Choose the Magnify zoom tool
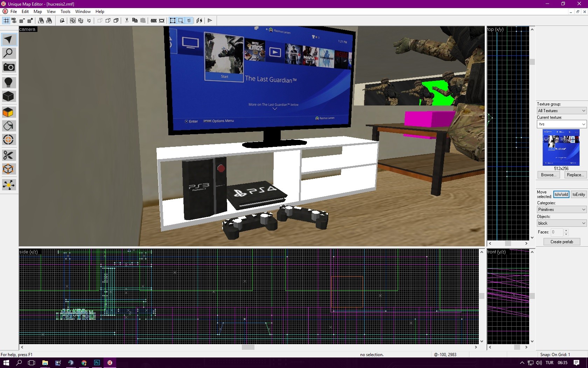The width and height of the screenshot is (588, 368). [8, 53]
